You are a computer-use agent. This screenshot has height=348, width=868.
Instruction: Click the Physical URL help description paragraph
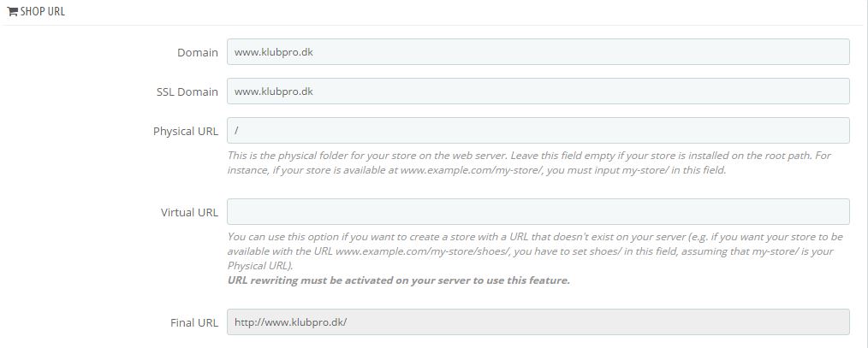[529, 162]
